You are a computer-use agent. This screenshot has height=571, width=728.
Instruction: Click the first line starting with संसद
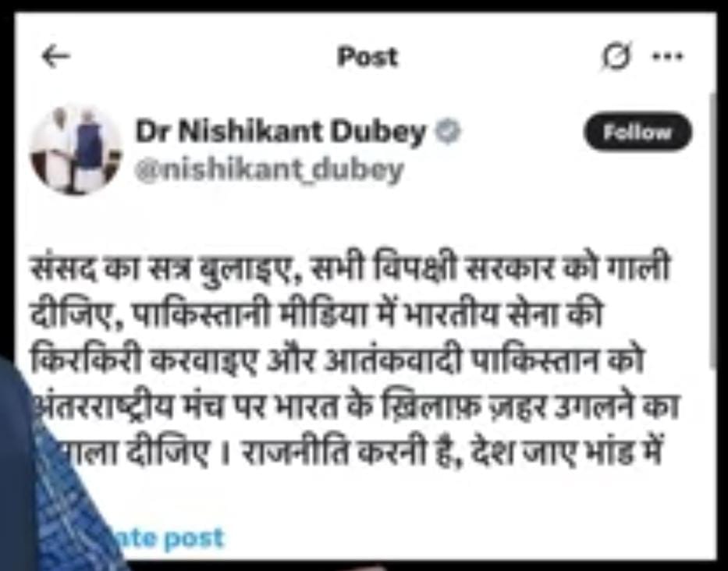point(349,269)
